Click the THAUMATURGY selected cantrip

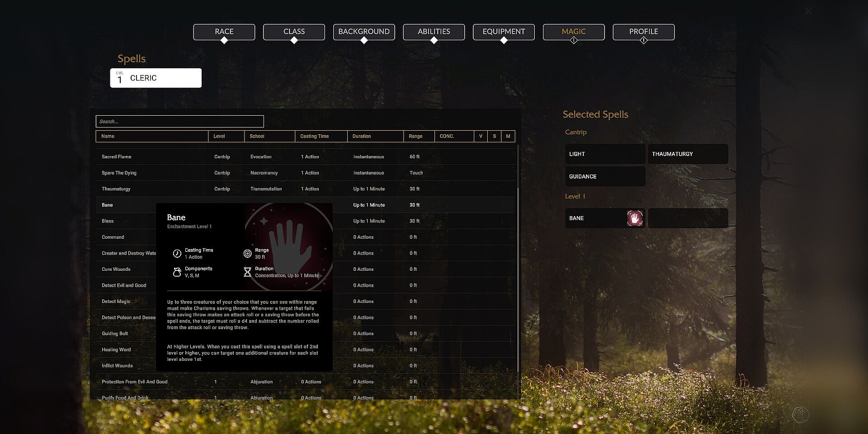point(688,154)
